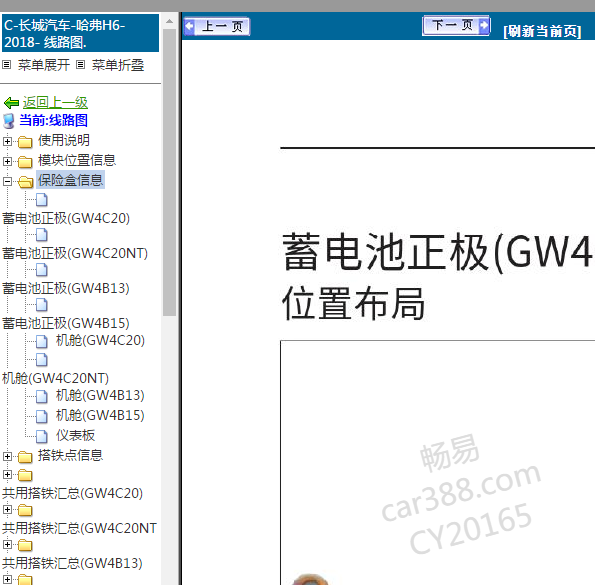This screenshot has width=595, height=585.
Task: Click the open 保险盒信息 folder icon
Action: point(25,182)
